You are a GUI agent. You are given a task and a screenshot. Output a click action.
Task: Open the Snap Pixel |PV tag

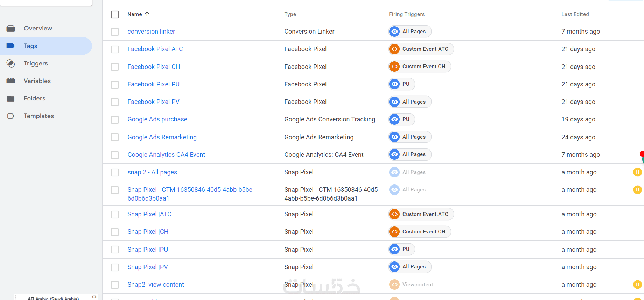[x=148, y=267]
